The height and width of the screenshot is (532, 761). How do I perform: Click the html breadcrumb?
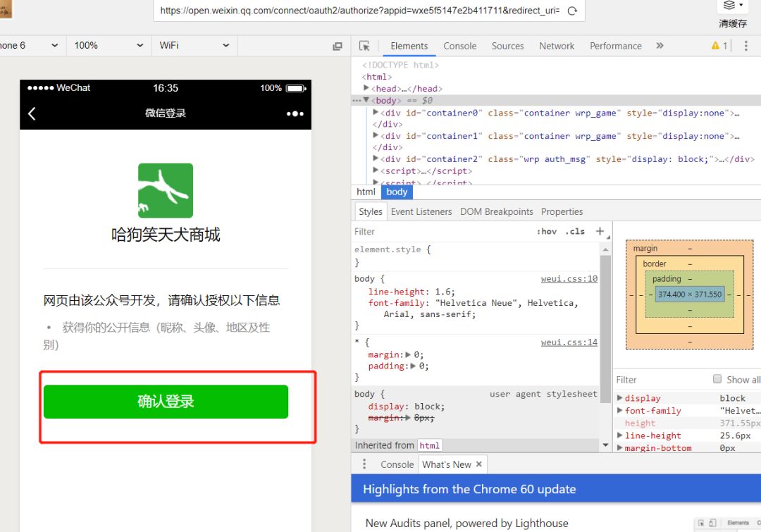click(x=366, y=192)
